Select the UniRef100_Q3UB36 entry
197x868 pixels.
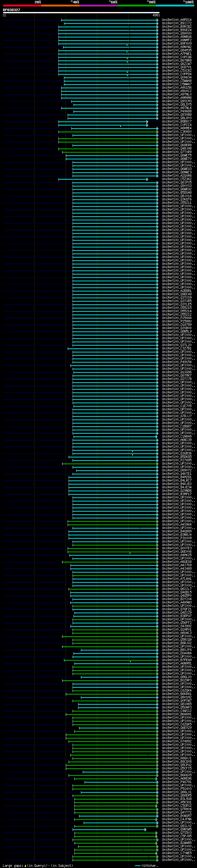[x=176, y=454]
